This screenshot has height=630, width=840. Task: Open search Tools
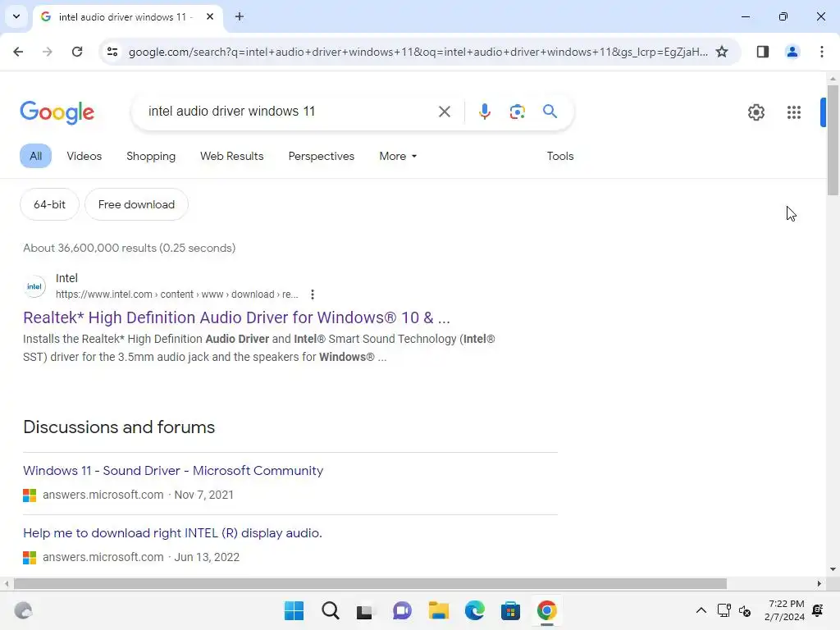coord(560,156)
